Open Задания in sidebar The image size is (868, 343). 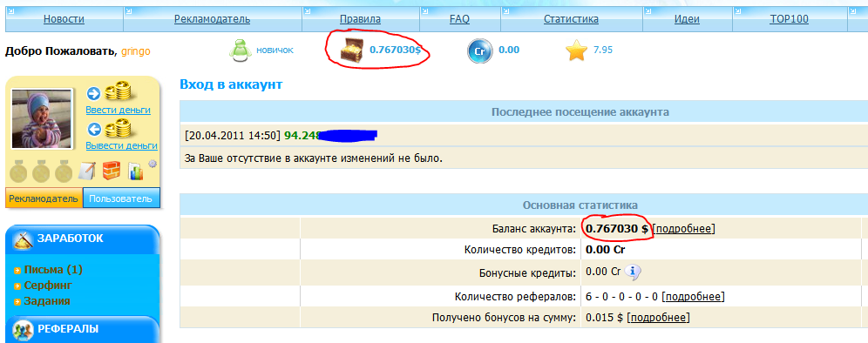(47, 301)
